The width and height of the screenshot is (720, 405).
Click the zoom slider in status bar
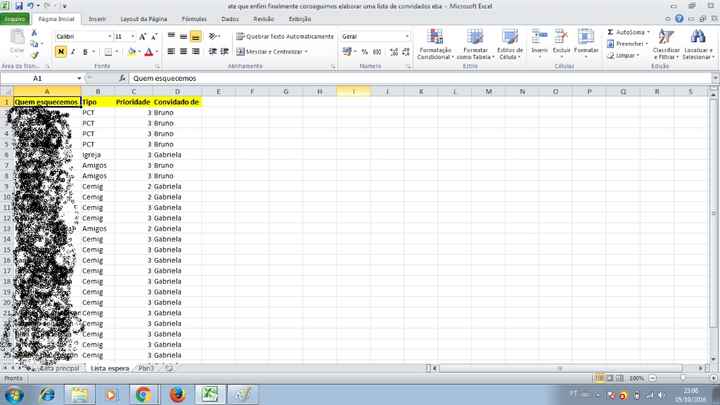tap(683, 378)
